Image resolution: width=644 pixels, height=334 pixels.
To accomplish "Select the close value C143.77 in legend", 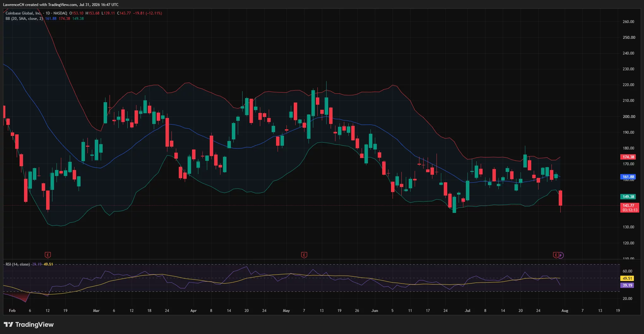I will click(124, 13).
